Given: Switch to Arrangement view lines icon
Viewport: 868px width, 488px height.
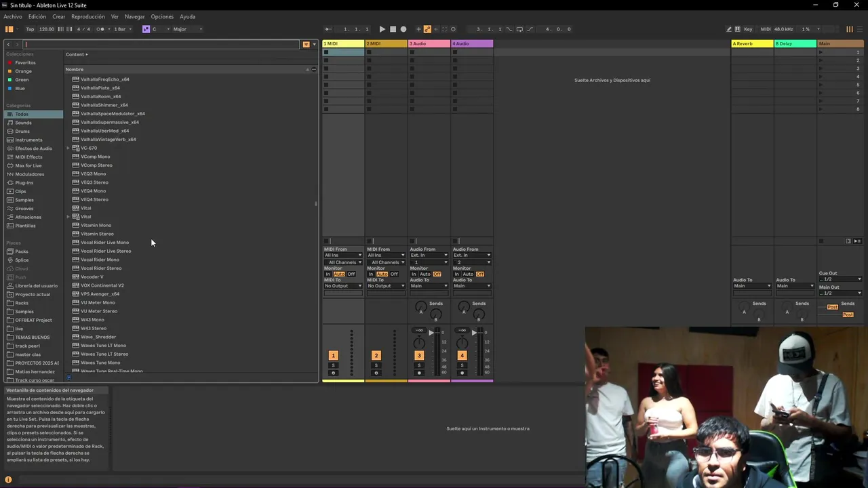Looking at the screenshot, I should tap(860, 29).
